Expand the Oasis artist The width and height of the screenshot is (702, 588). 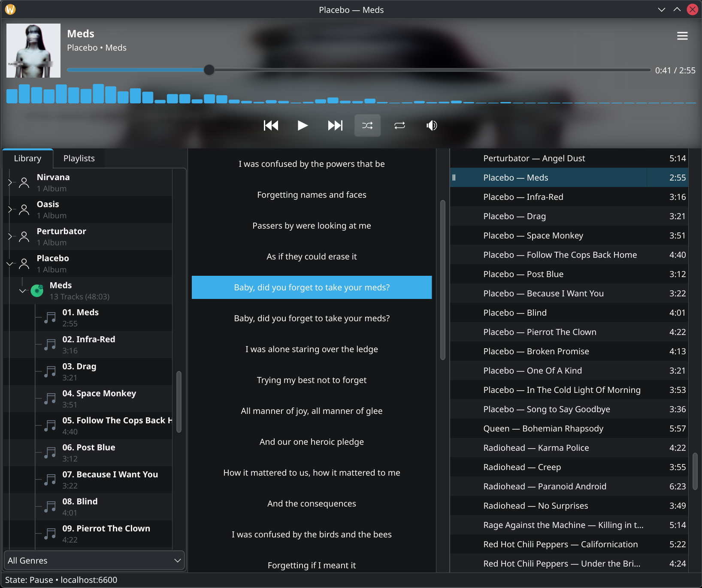[x=10, y=209]
